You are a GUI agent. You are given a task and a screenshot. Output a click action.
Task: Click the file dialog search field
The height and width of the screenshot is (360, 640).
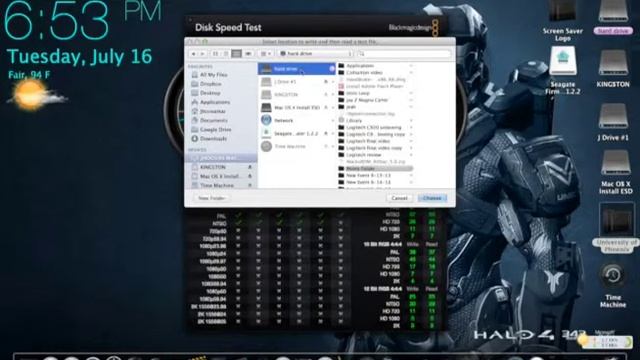[404, 53]
